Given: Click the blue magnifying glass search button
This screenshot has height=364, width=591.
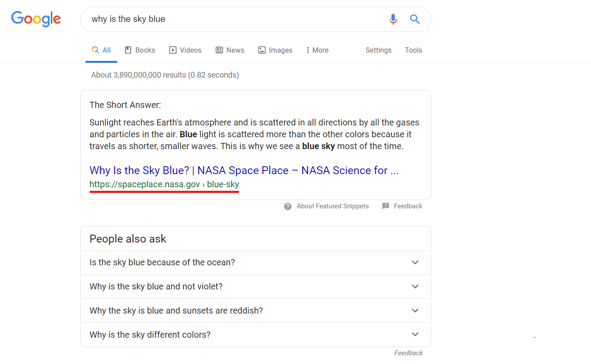Looking at the screenshot, I should [415, 19].
